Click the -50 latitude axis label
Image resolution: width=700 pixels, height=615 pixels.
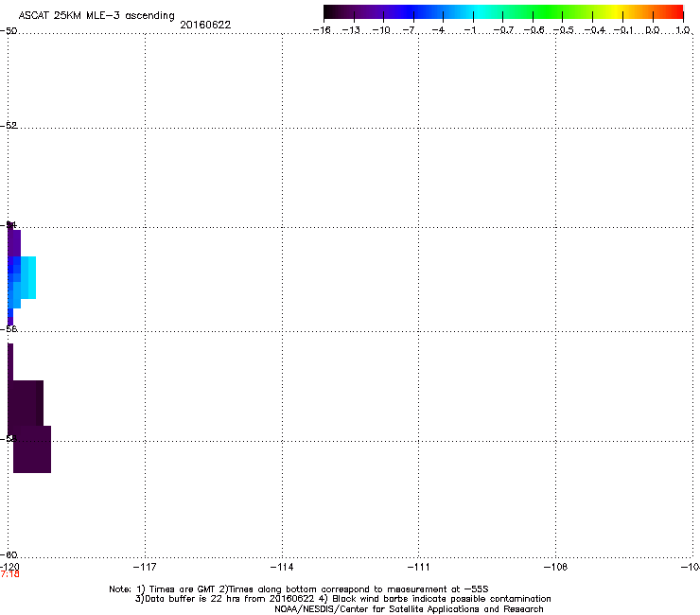pos(9,31)
